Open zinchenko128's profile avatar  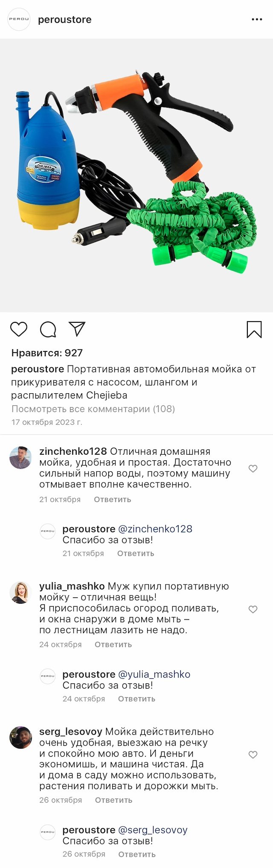20,458
